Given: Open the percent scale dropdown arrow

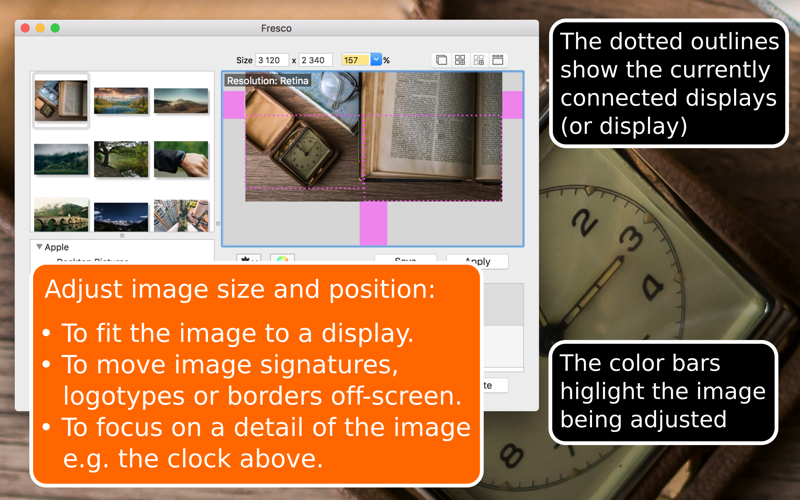Looking at the screenshot, I should (x=376, y=60).
